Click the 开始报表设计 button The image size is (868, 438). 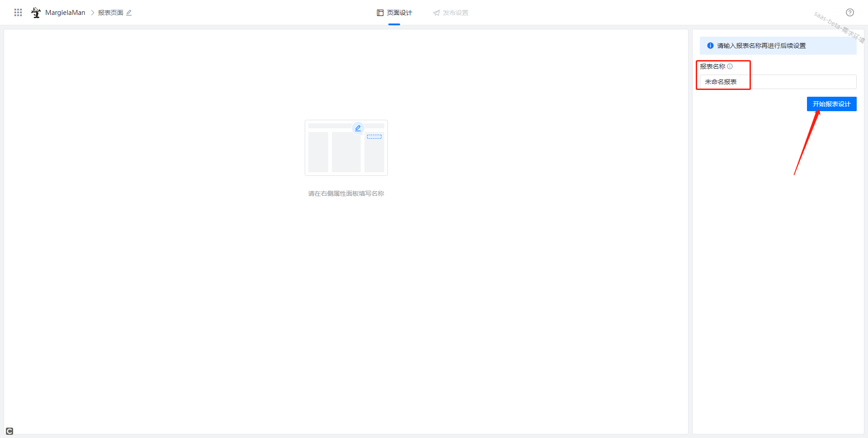[x=831, y=104]
